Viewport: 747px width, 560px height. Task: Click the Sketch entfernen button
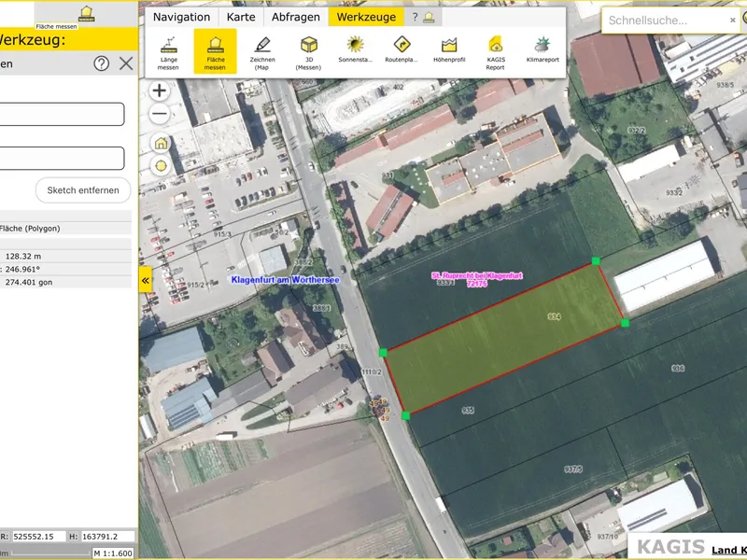pos(83,190)
